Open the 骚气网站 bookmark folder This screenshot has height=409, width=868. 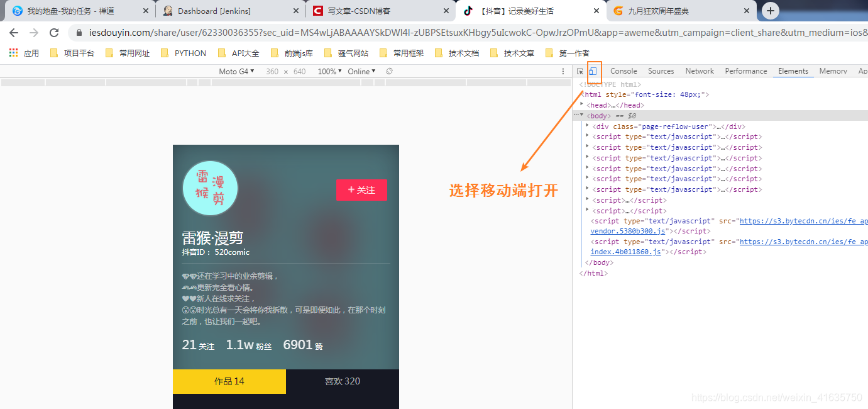coord(346,53)
